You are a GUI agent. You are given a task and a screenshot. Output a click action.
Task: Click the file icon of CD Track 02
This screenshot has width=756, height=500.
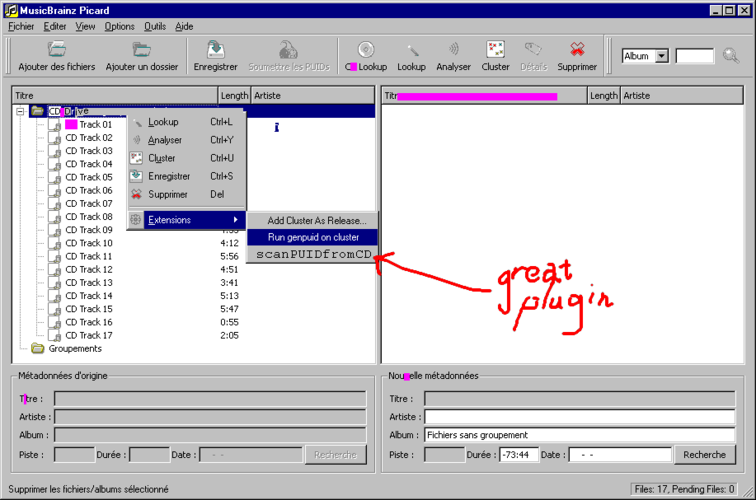coord(55,138)
